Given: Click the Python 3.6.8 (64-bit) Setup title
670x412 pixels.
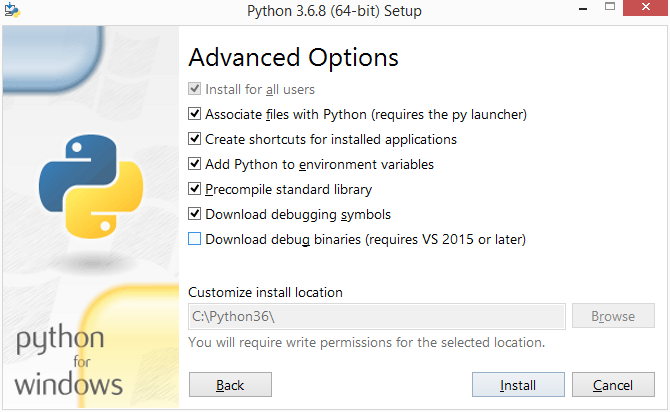Looking at the screenshot, I should 334,11.
